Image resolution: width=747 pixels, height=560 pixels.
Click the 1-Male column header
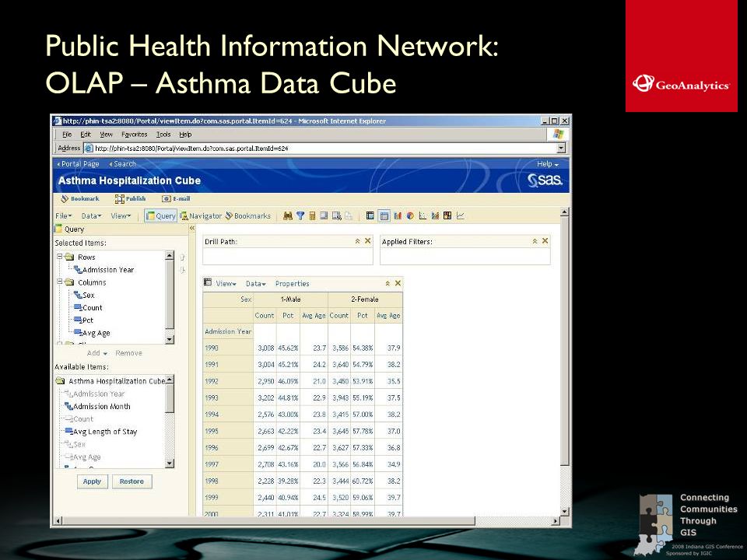click(290, 299)
